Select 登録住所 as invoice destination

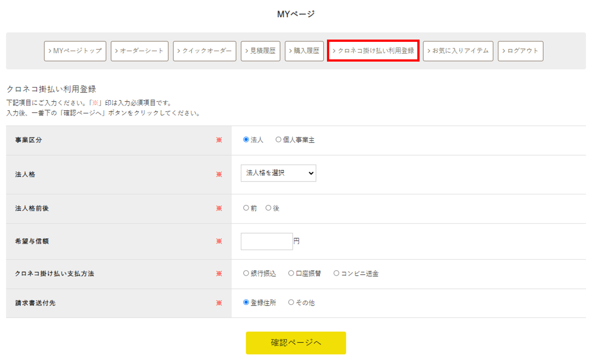coord(246,302)
